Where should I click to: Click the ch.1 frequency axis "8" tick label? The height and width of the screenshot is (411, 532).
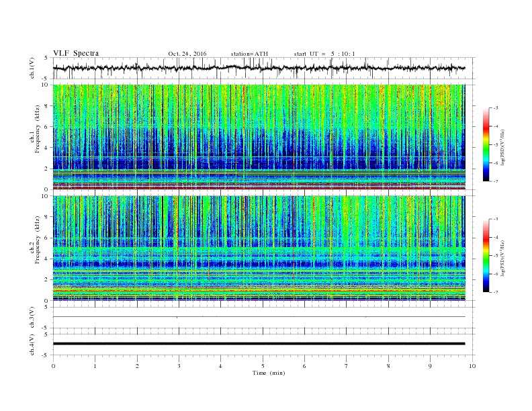tap(47, 106)
